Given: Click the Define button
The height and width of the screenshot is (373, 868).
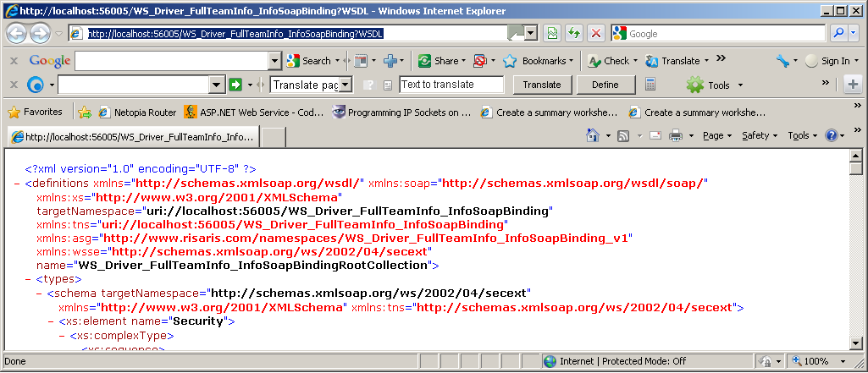Looking at the screenshot, I should point(605,85).
